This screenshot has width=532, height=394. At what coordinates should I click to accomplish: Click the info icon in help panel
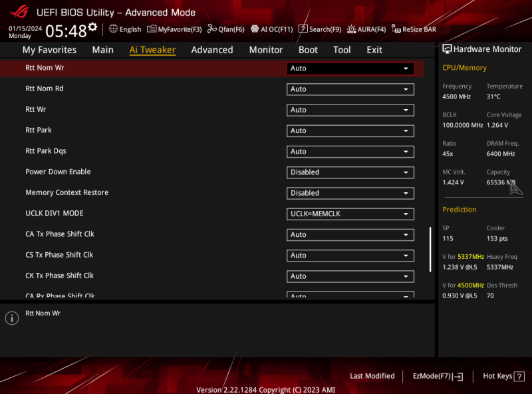pos(12,318)
